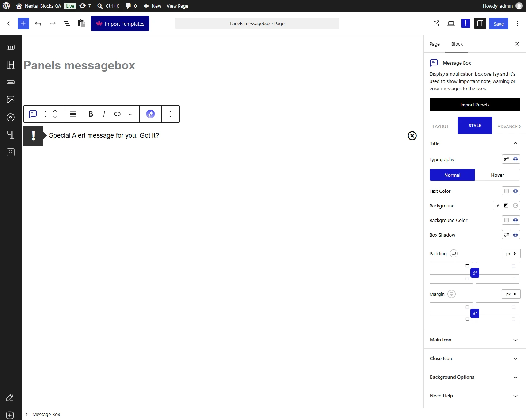Open Box Shadow settings sliders icon
Image resolution: width=526 pixels, height=420 pixels.
506,235
